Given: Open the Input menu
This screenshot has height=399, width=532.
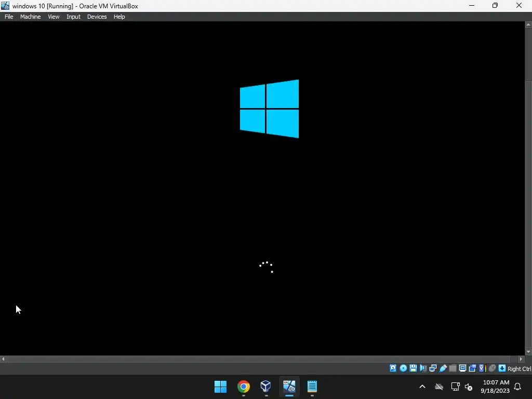Looking at the screenshot, I should pos(73,17).
